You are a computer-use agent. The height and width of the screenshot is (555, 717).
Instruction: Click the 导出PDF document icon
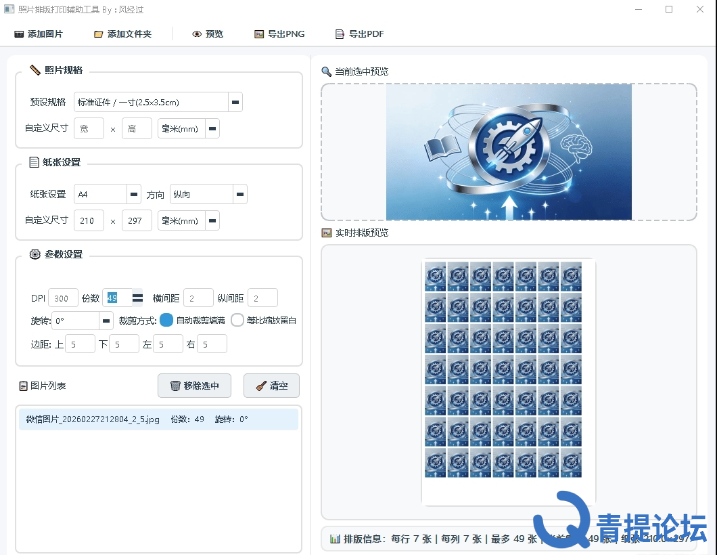click(339, 34)
